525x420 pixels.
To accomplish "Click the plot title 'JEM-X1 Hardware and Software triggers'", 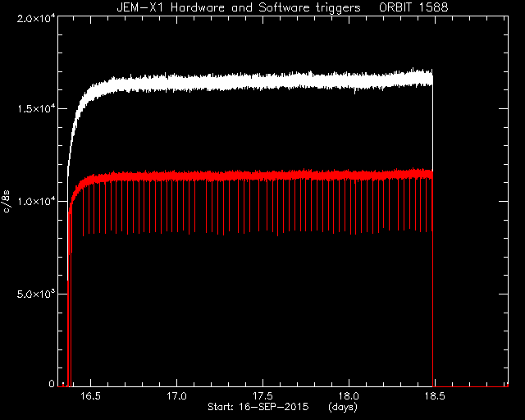I will [x=239, y=7].
